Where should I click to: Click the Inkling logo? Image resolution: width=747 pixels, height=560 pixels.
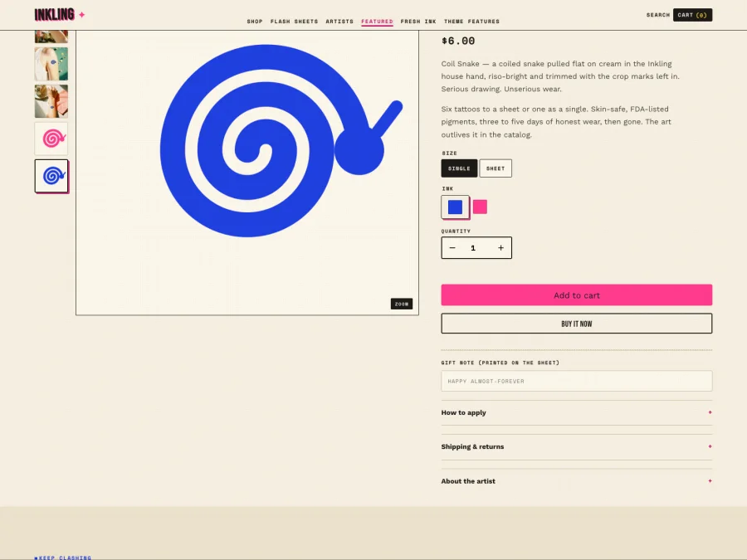[x=60, y=15]
